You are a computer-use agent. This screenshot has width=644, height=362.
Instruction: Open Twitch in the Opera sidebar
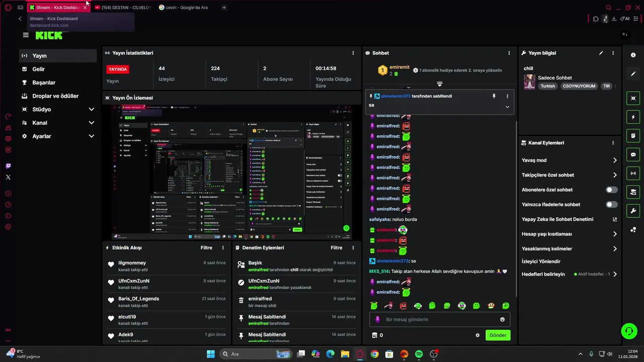click(x=8, y=166)
